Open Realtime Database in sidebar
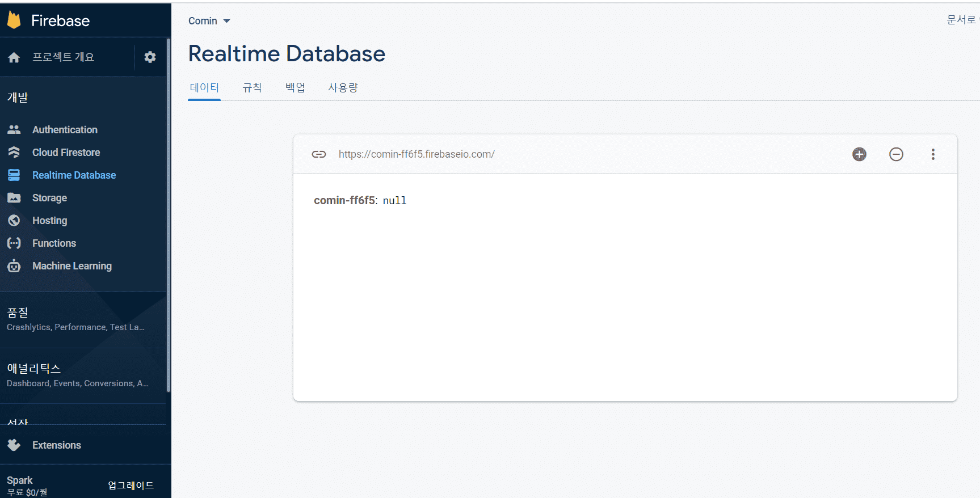Viewport: 980px width, 498px height. pyautogui.click(x=74, y=175)
